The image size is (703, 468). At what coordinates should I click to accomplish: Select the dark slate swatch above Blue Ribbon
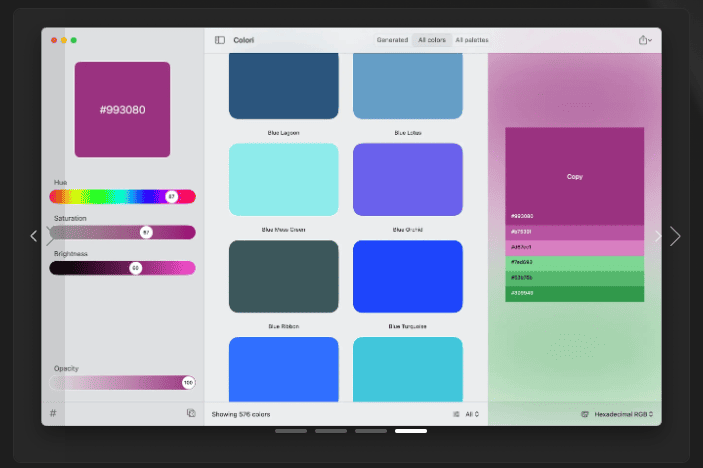[284, 277]
